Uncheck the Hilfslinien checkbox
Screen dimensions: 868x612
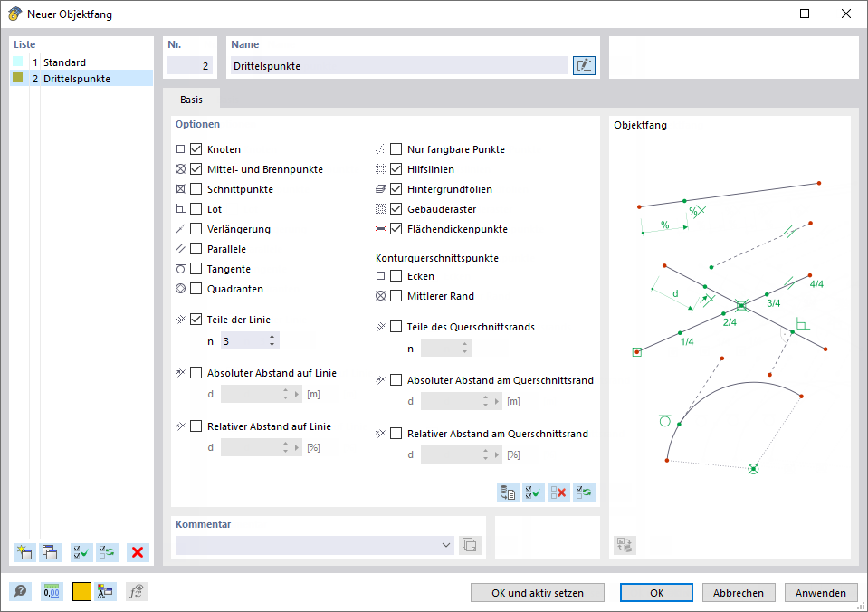tap(396, 169)
